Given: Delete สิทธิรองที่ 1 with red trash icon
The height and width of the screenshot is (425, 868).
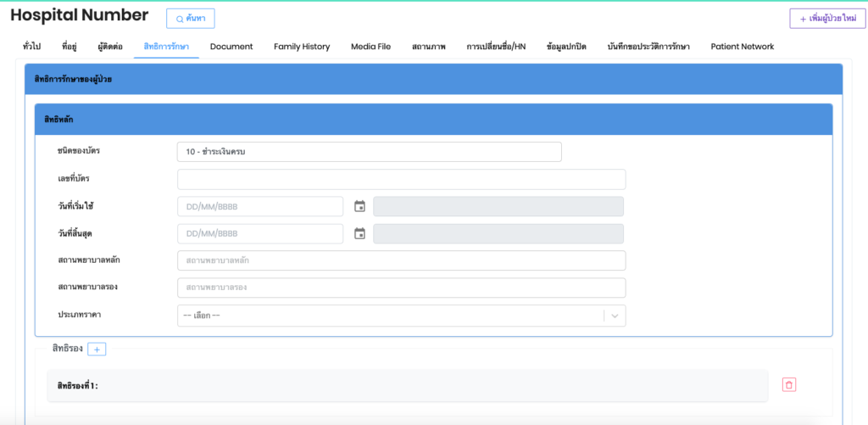Looking at the screenshot, I should pos(789,385).
